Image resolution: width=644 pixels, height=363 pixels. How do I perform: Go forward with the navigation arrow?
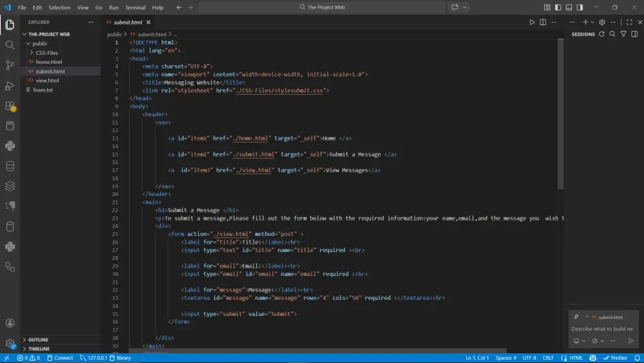click(190, 7)
